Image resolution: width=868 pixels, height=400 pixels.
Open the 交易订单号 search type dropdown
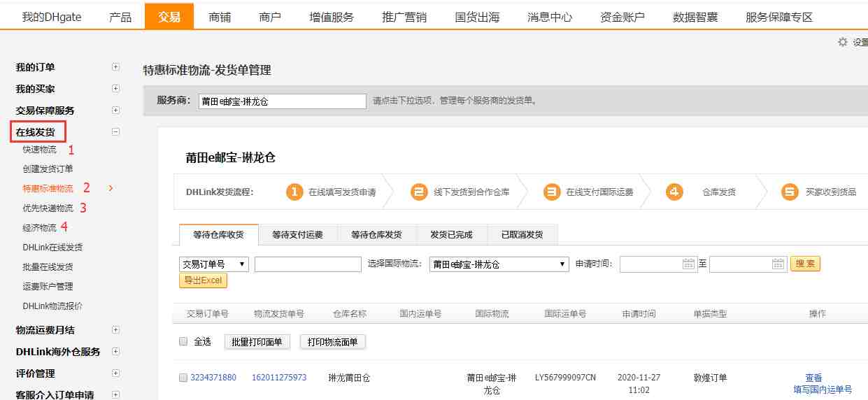214,264
